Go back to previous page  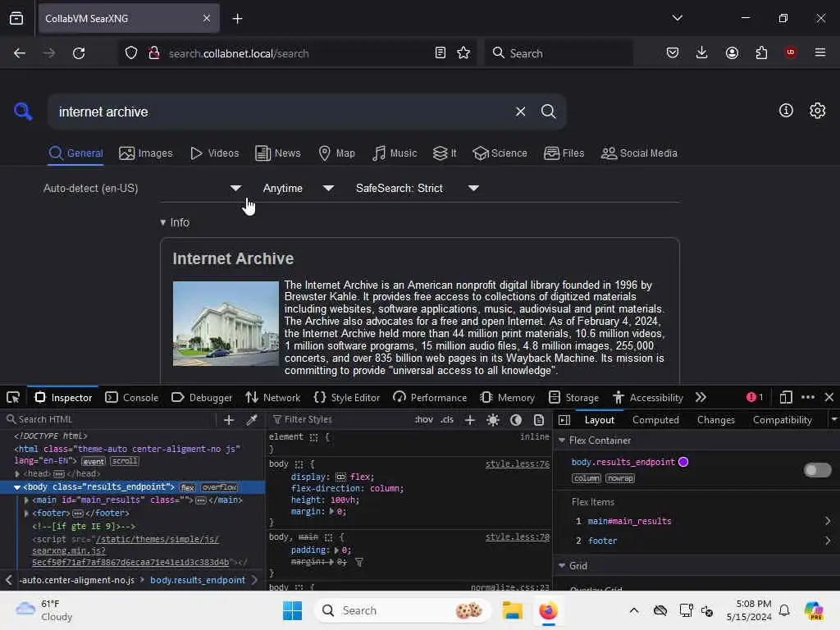(20, 53)
